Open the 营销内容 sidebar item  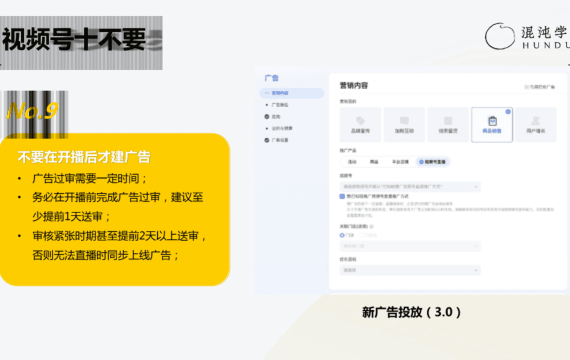click(292, 93)
